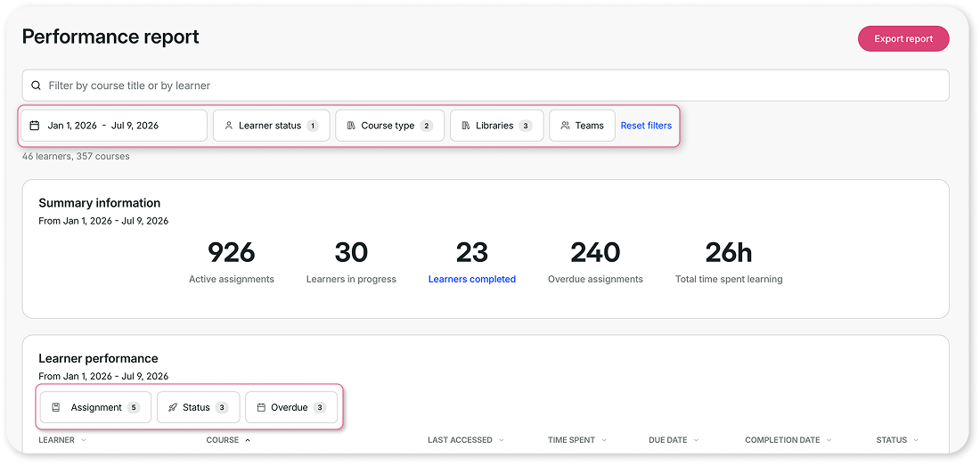Open the Teams filter
The height and width of the screenshot is (465, 980).
coord(583,126)
